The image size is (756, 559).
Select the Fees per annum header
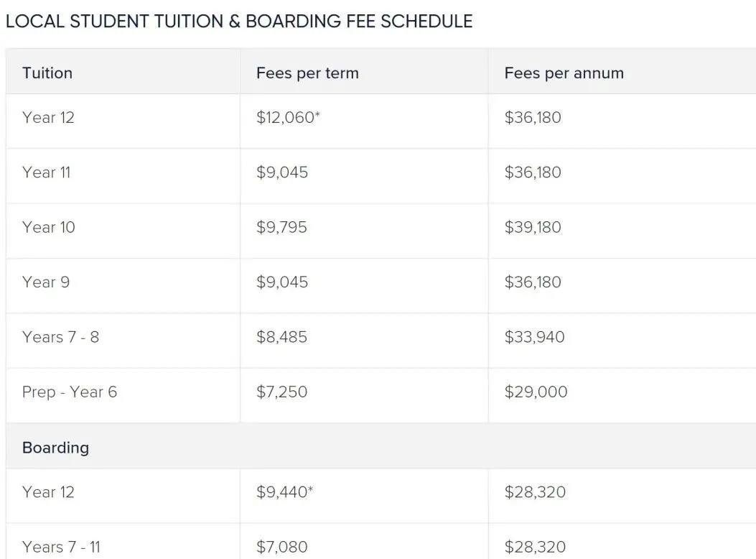coord(564,73)
